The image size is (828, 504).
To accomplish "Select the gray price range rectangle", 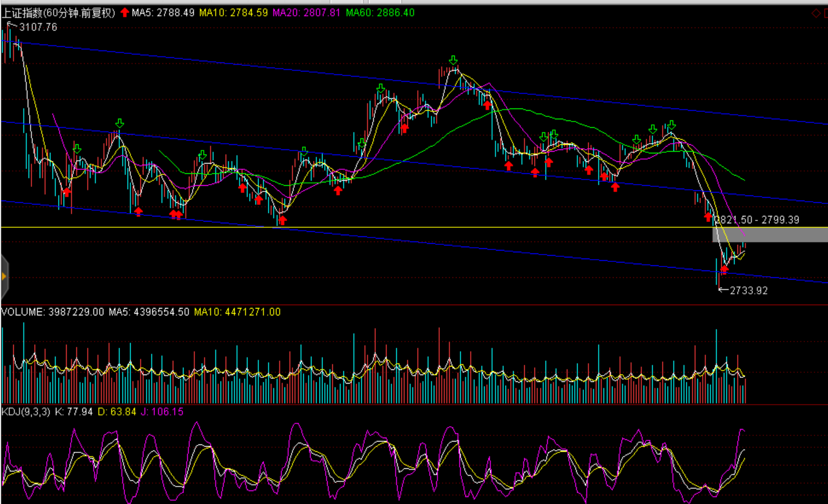I will click(x=770, y=235).
